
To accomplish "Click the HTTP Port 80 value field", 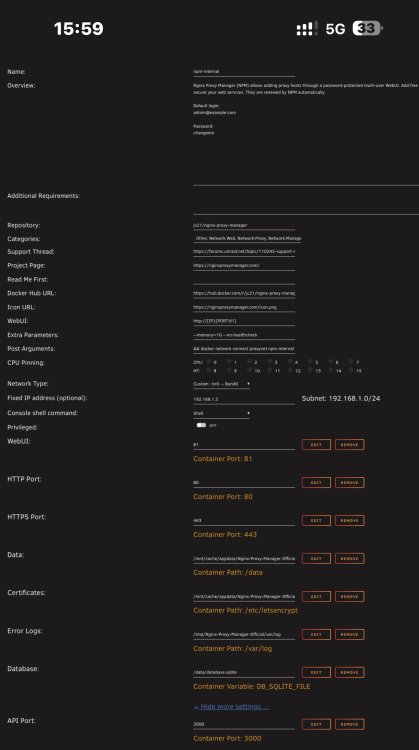I will [244, 483].
